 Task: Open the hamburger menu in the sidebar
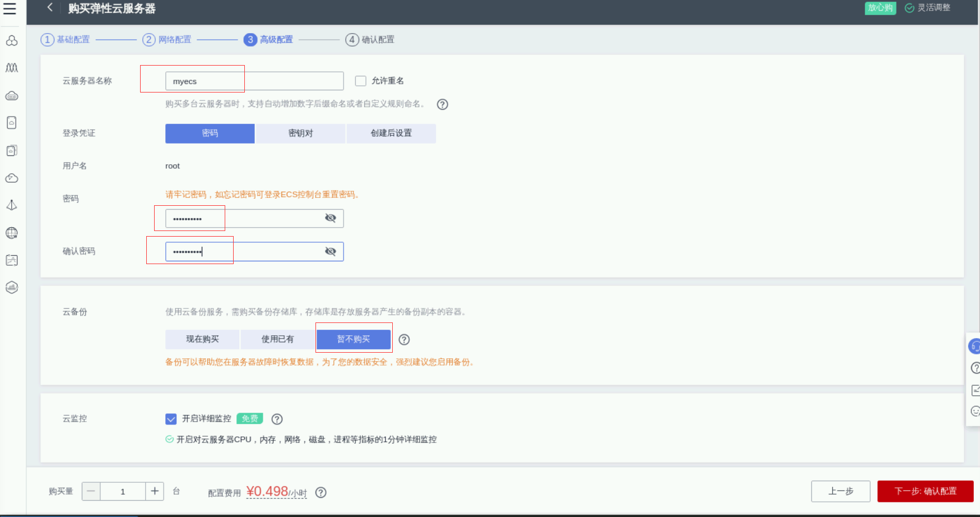pos(10,8)
